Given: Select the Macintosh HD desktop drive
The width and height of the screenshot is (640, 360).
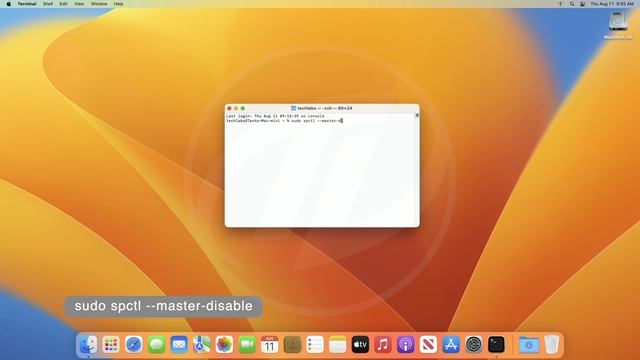Looking at the screenshot, I should (x=618, y=25).
